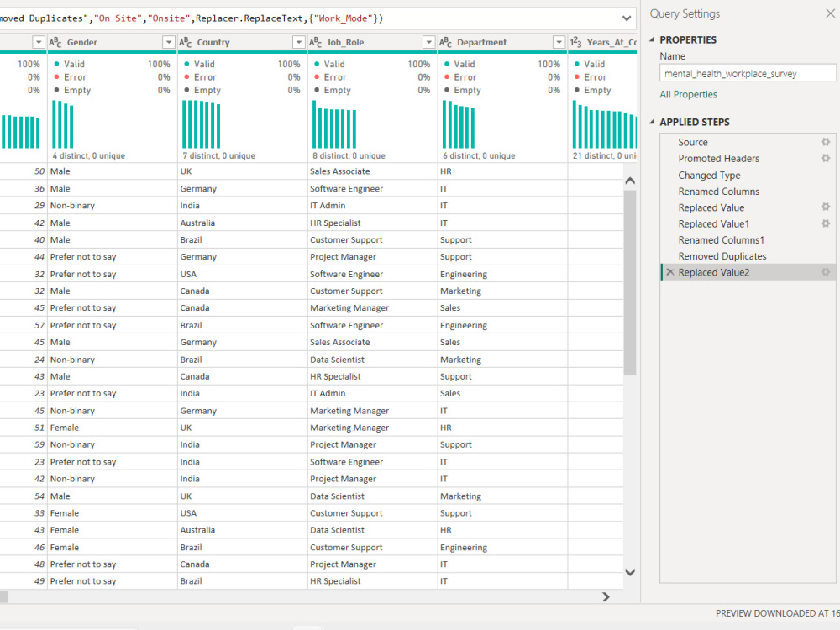Select the Promoted Headers applied step
This screenshot has height=630, width=840.
click(718, 159)
